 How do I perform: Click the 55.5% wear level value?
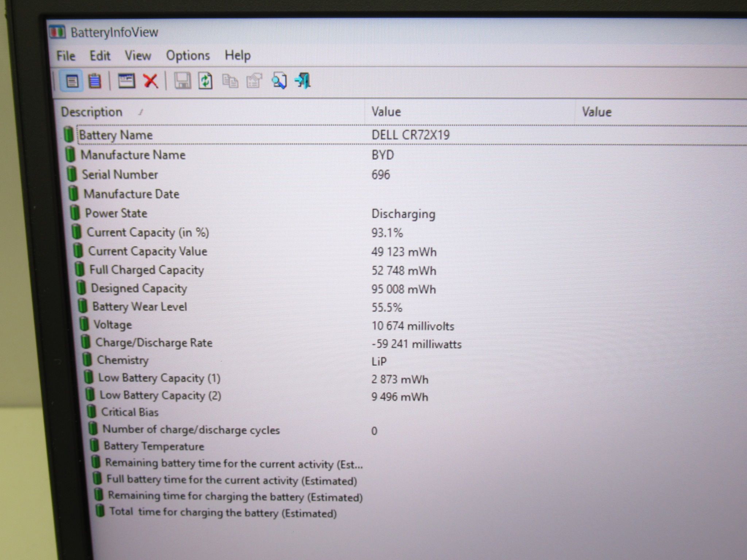(387, 307)
